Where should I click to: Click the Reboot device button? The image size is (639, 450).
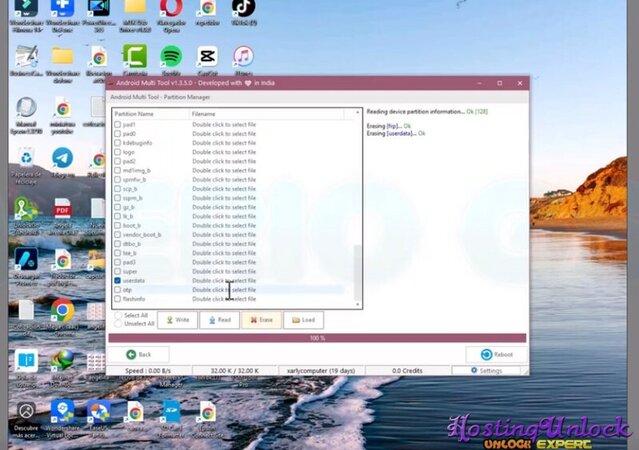coord(499,354)
